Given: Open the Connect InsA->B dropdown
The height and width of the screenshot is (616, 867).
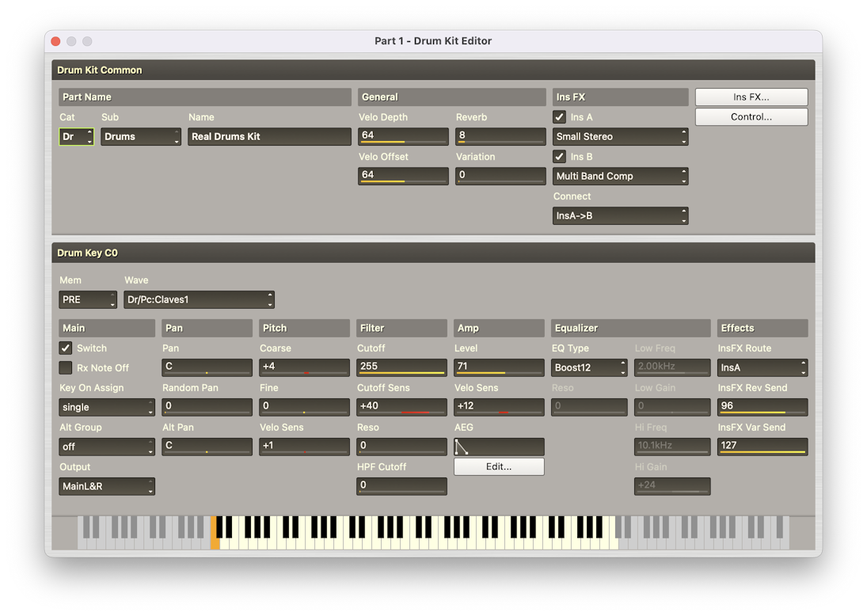Looking at the screenshot, I should (620, 215).
